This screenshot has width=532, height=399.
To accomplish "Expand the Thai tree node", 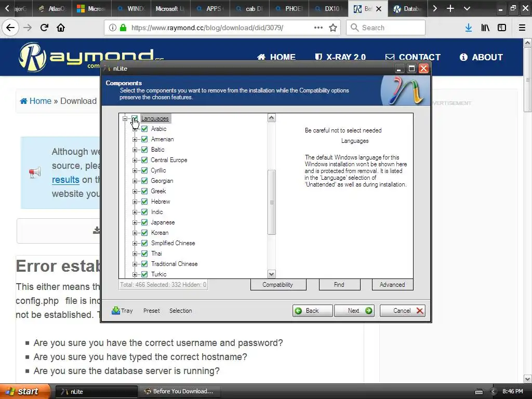I will (x=135, y=254).
